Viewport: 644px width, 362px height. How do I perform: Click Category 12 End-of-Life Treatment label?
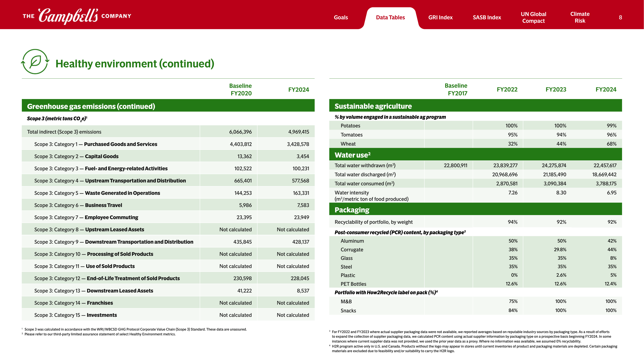tap(107, 278)
